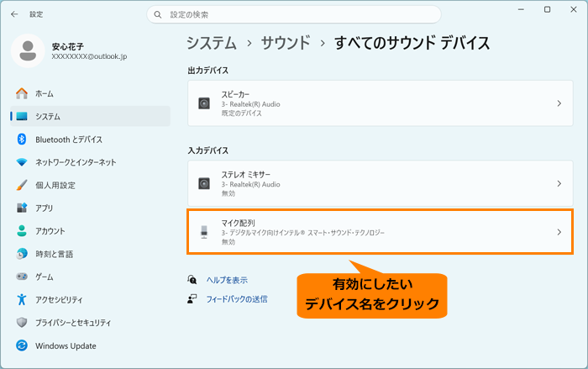Go back to サウンド breadcrumb

coord(286,43)
